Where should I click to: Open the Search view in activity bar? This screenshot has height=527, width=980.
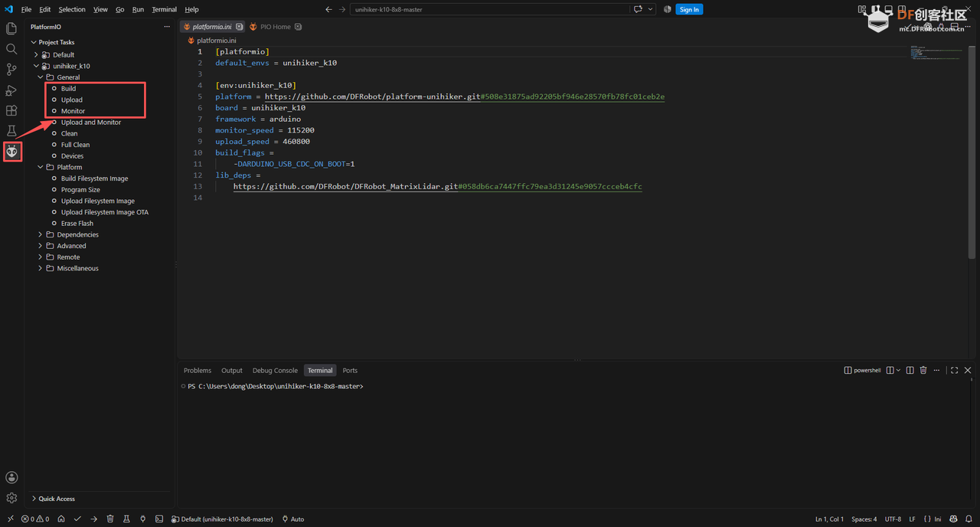coord(11,49)
